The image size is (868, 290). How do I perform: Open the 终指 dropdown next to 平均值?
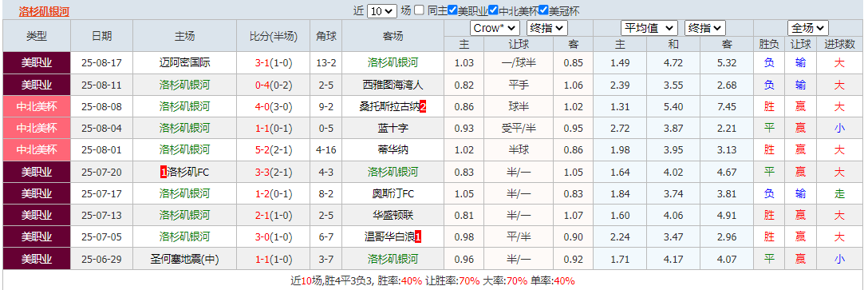[704, 28]
